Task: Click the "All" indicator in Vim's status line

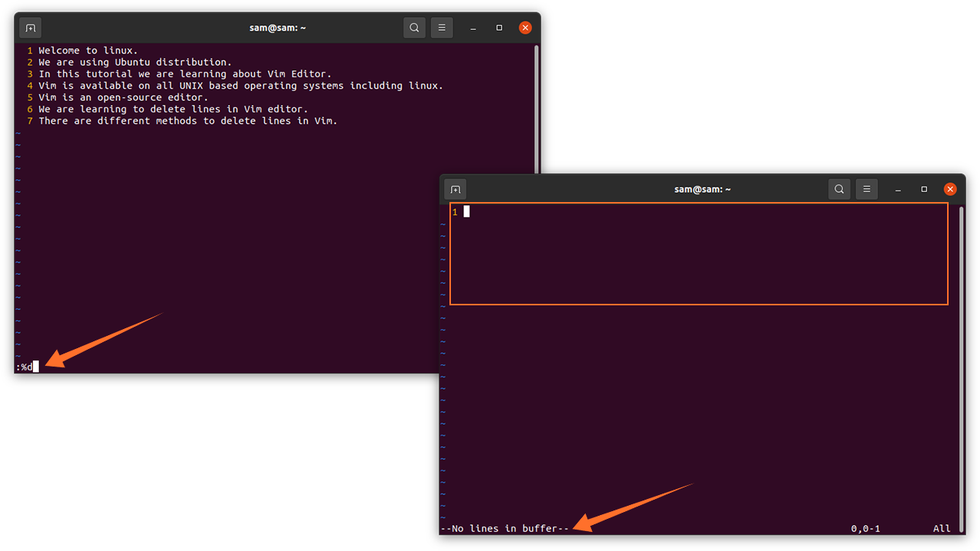Action: tap(942, 528)
